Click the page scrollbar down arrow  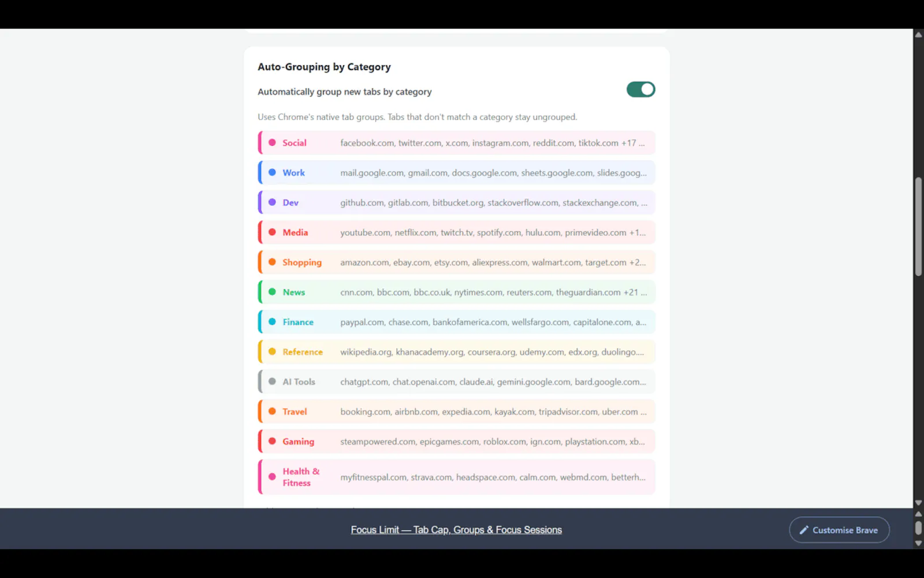point(918,503)
